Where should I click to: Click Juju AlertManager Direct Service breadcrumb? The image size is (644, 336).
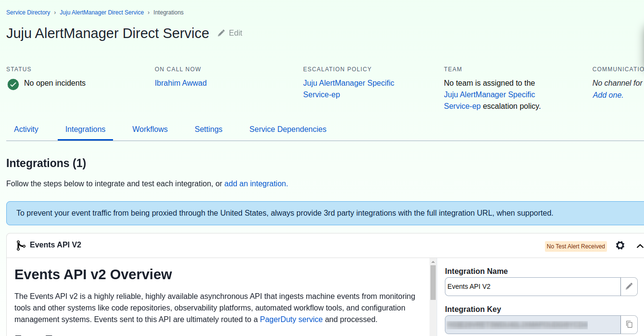[x=101, y=13]
